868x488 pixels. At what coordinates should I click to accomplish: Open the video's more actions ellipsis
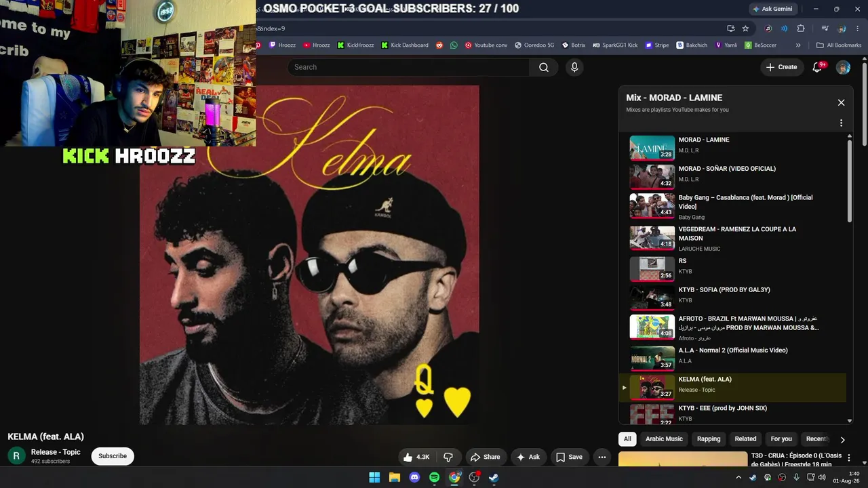602,457
